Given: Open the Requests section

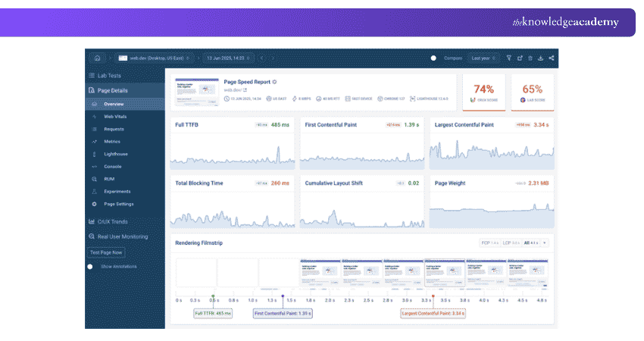Looking at the screenshot, I should point(125,129).
